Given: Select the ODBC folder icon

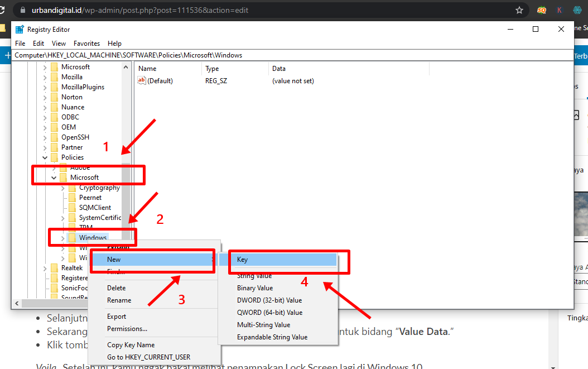Looking at the screenshot, I should 54,117.
